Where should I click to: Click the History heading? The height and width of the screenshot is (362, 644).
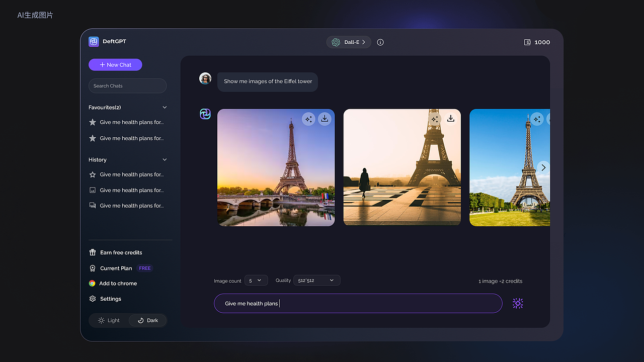click(x=98, y=159)
